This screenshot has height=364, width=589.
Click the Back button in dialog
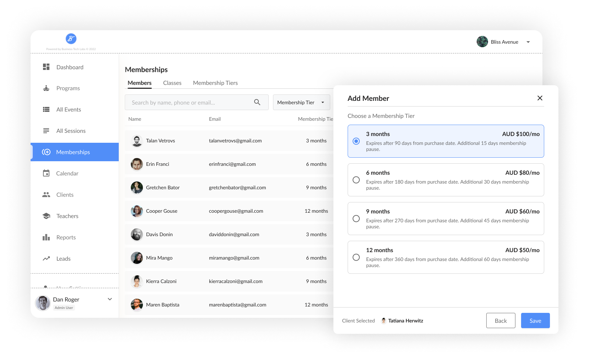coord(500,321)
